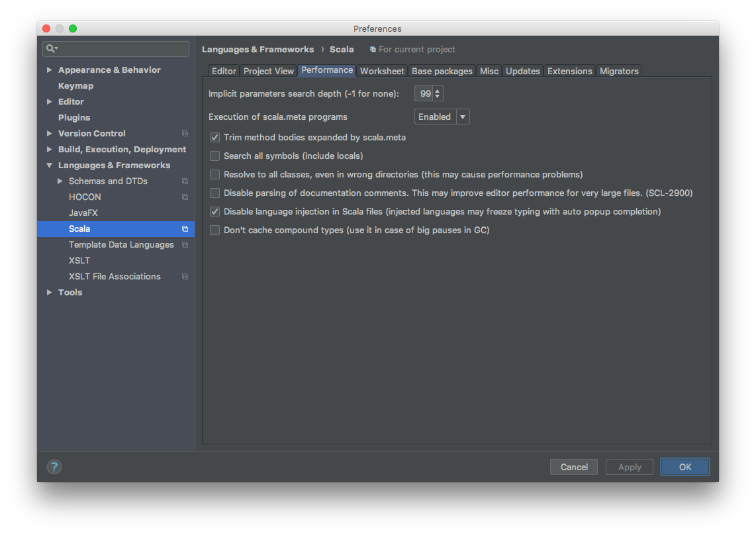Click the project-scope icon beside Scala
756x535 pixels.
pyautogui.click(x=185, y=228)
